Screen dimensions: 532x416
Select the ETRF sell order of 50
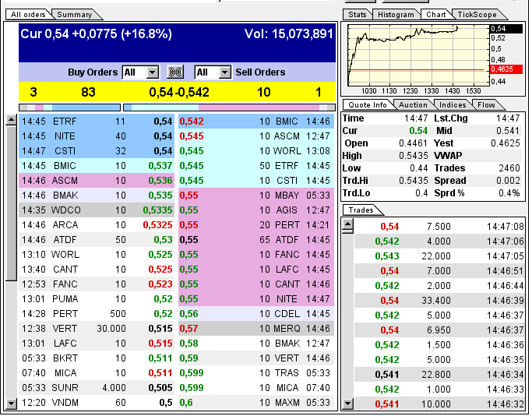256,166
